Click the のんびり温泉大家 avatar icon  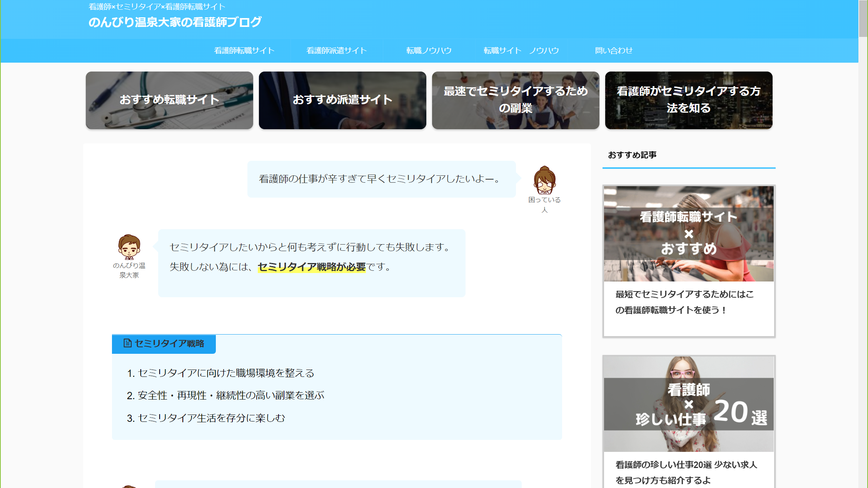tap(129, 246)
